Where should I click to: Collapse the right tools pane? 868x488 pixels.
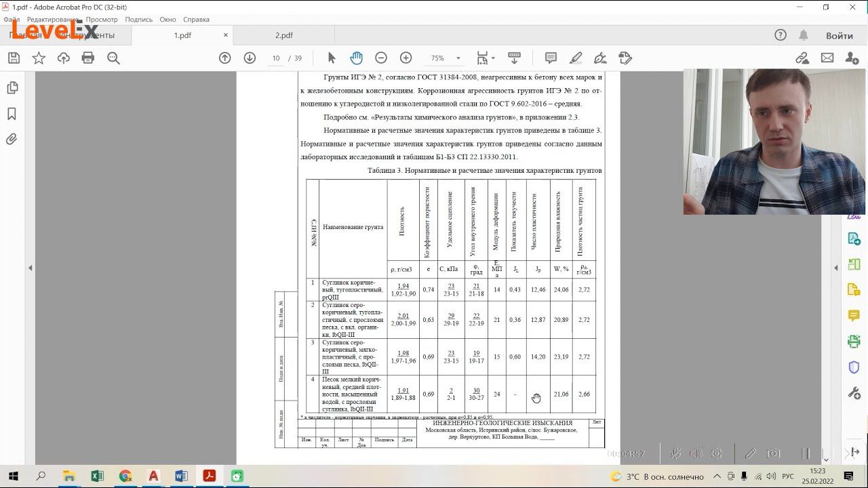836,268
